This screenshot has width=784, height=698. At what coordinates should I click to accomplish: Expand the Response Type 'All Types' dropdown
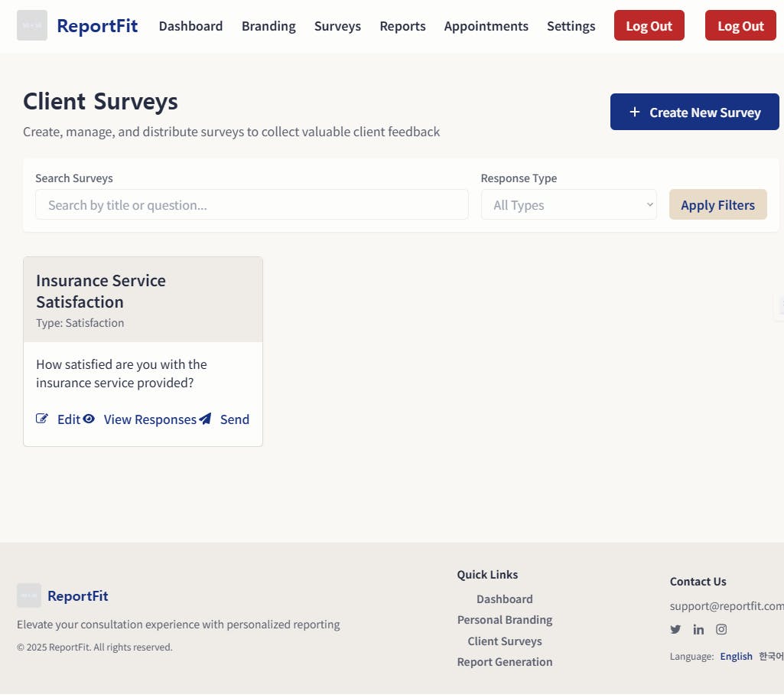[x=568, y=204]
